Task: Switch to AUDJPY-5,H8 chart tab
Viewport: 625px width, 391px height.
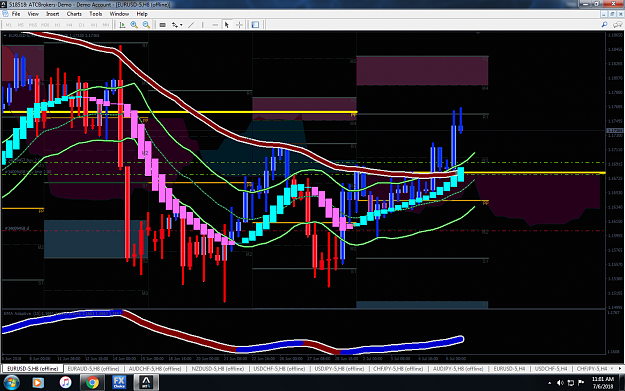Action: point(458,369)
